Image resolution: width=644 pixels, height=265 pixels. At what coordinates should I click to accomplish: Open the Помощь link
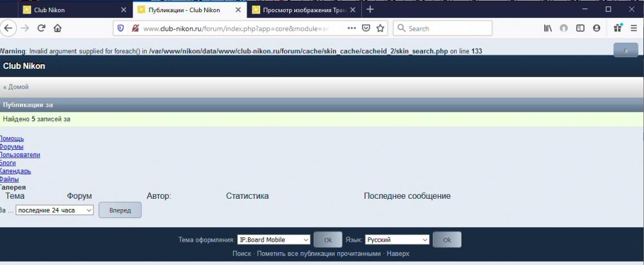click(12, 139)
